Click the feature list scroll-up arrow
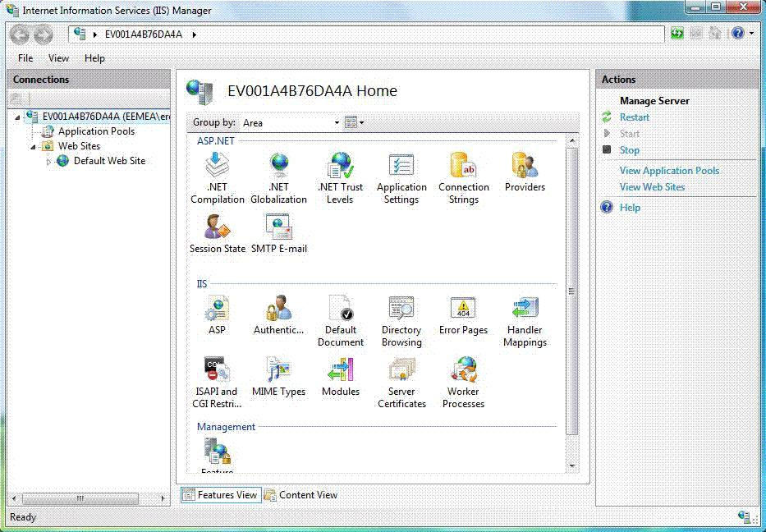The height and width of the screenshot is (532, 766). (x=571, y=140)
